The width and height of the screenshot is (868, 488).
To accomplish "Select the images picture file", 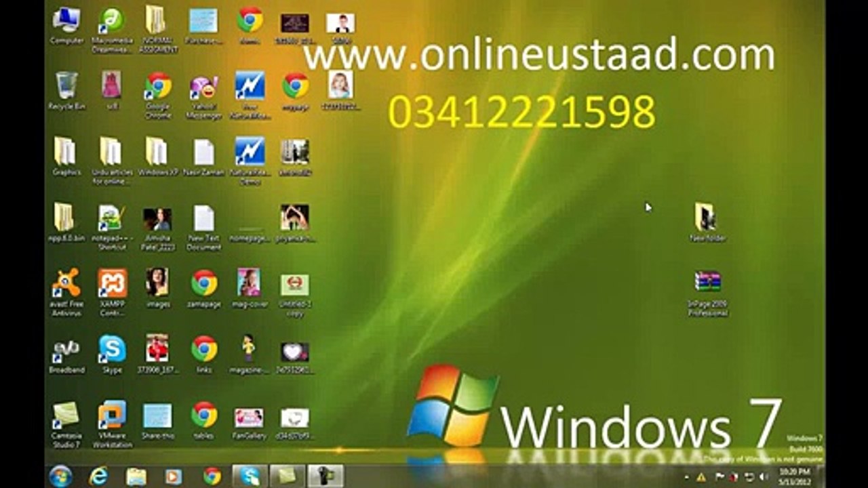I will [158, 289].
